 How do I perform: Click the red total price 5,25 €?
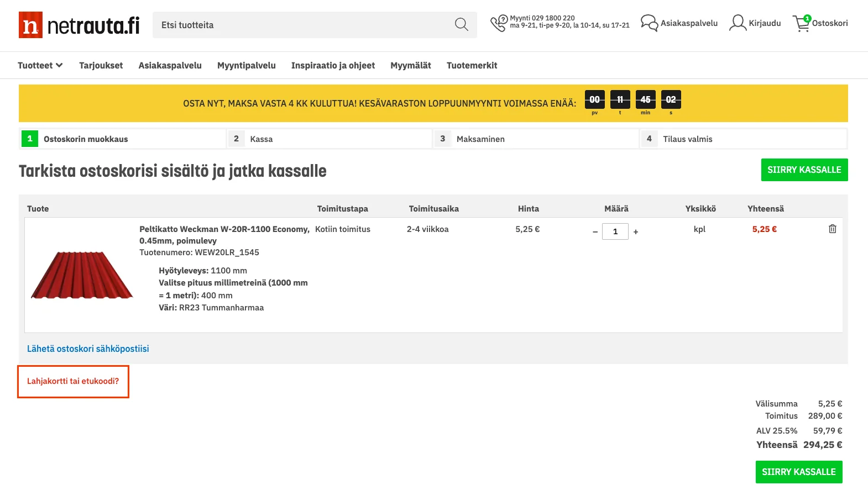765,229
